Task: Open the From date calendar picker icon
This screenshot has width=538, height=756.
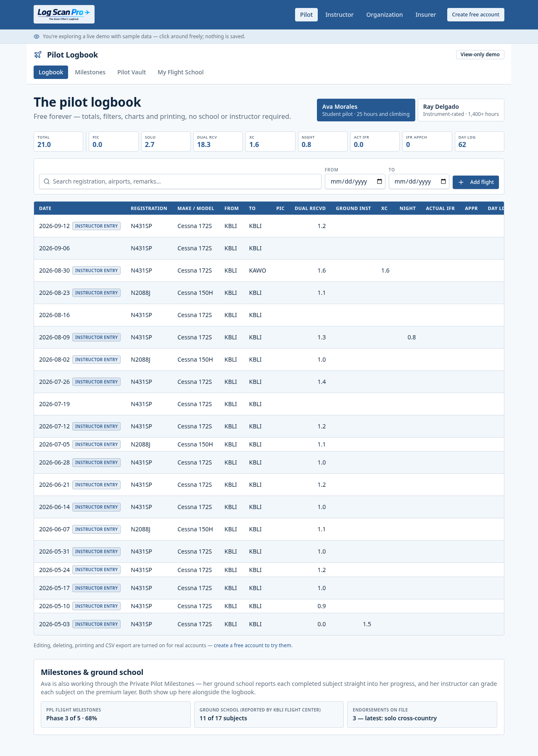Action: (x=380, y=181)
